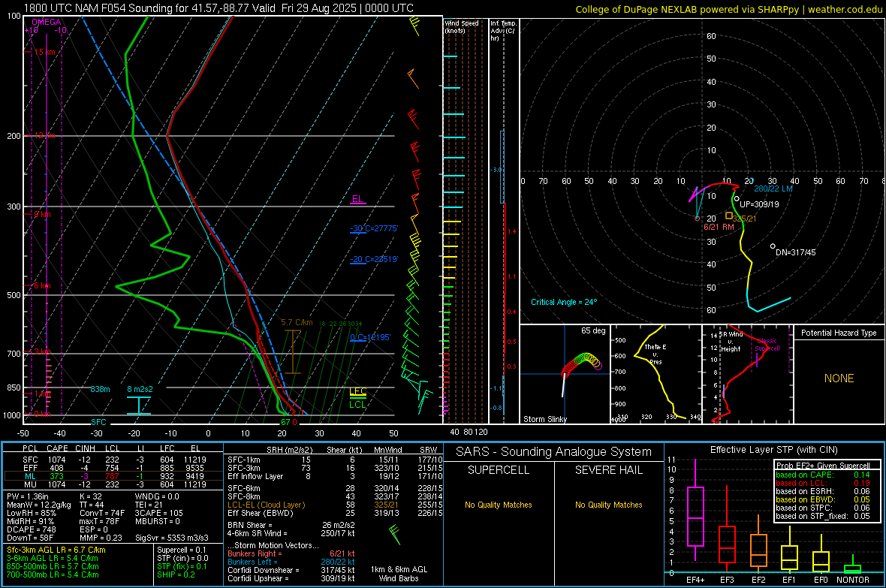Image resolution: width=886 pixels, height=588 pixels.
Task: Click the -20 C=23519' height label
Action: 373,259
